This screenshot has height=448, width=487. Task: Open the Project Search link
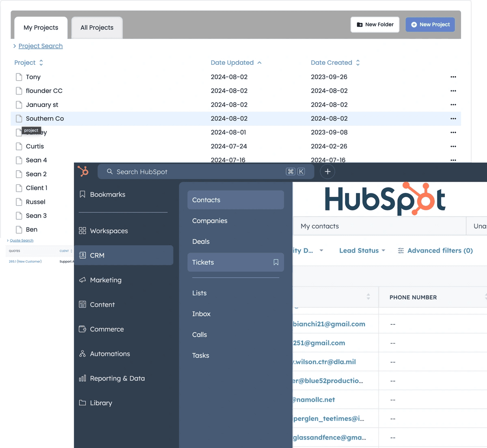(x=41, y=46)
